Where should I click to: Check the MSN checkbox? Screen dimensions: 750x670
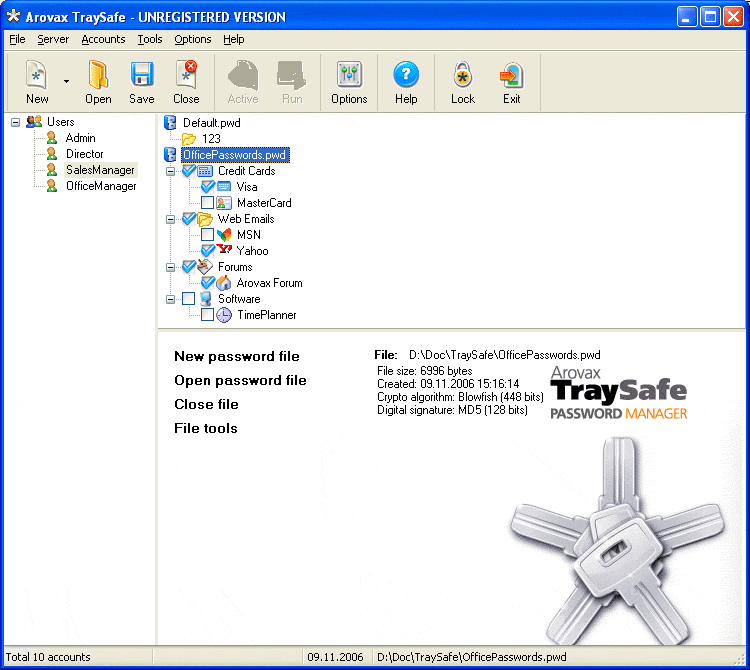point(208,235)
